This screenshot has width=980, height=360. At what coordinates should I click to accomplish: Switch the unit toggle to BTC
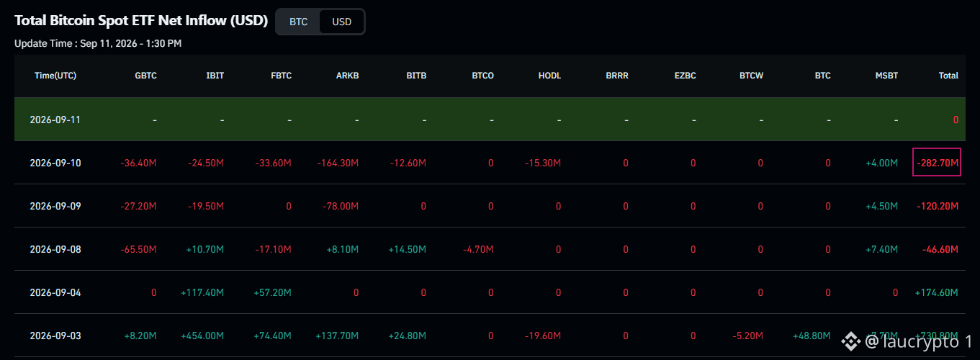298,22
